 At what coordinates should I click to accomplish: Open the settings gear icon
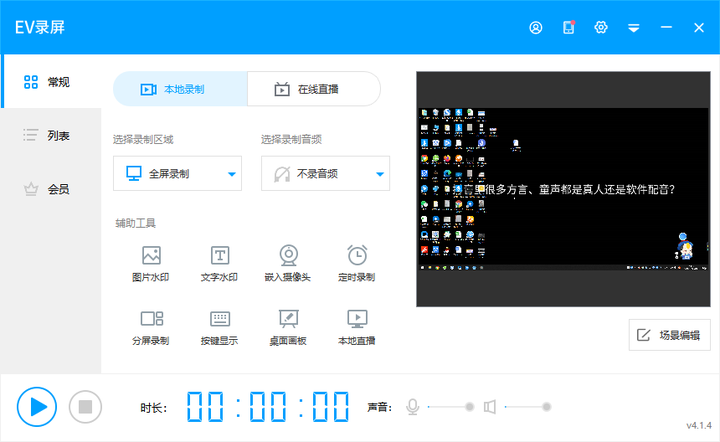coord(601,28)
